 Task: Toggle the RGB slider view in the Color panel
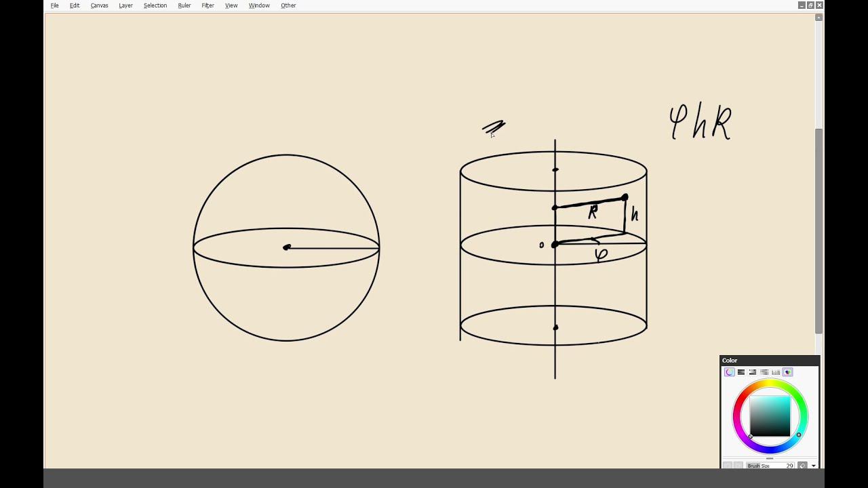click(741, 372)
